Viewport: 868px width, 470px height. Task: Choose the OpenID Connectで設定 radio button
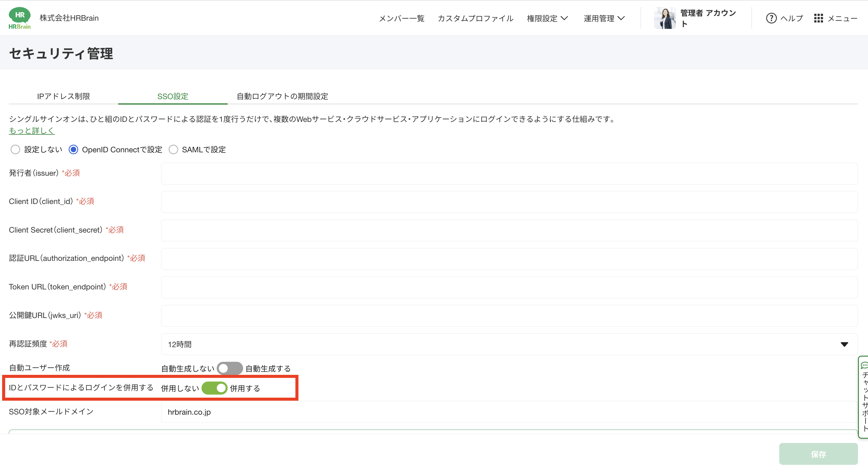click(x=74, y=149)
